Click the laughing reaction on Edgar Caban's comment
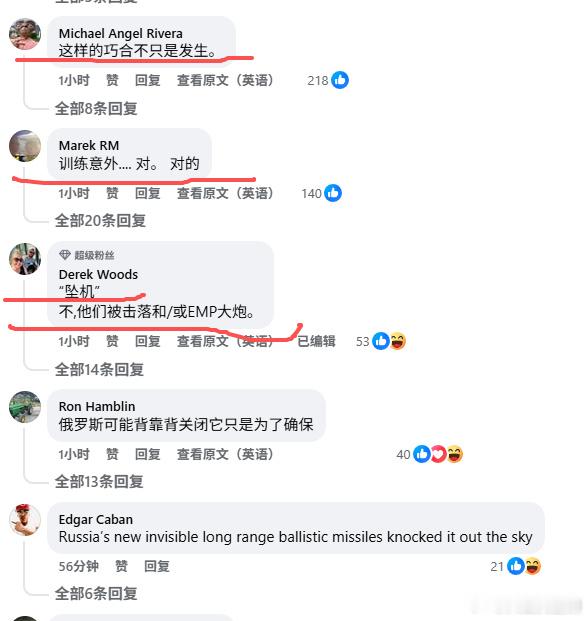Image resolution: width=588 pixels, height=621 pixels. coord(533,566)
